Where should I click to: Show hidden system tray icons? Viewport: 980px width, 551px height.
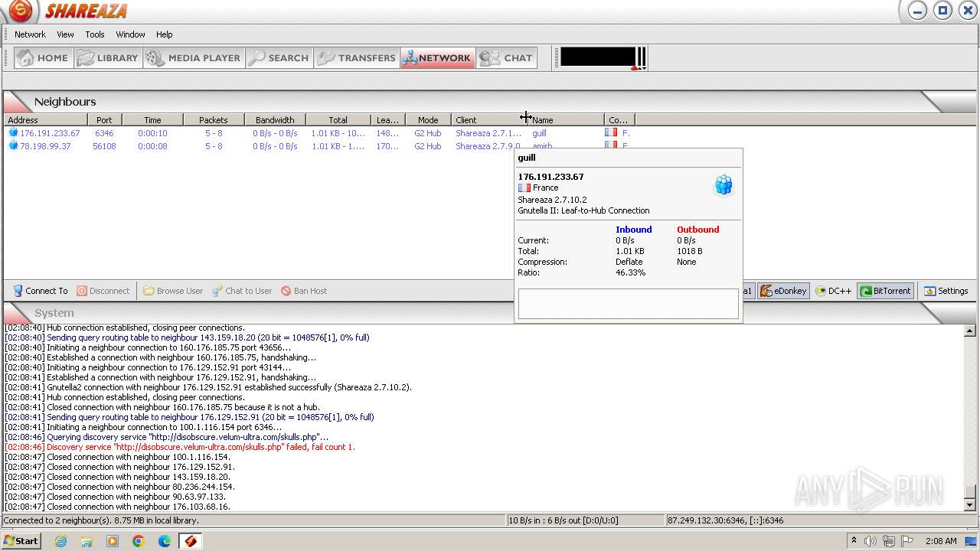[854, 541]
